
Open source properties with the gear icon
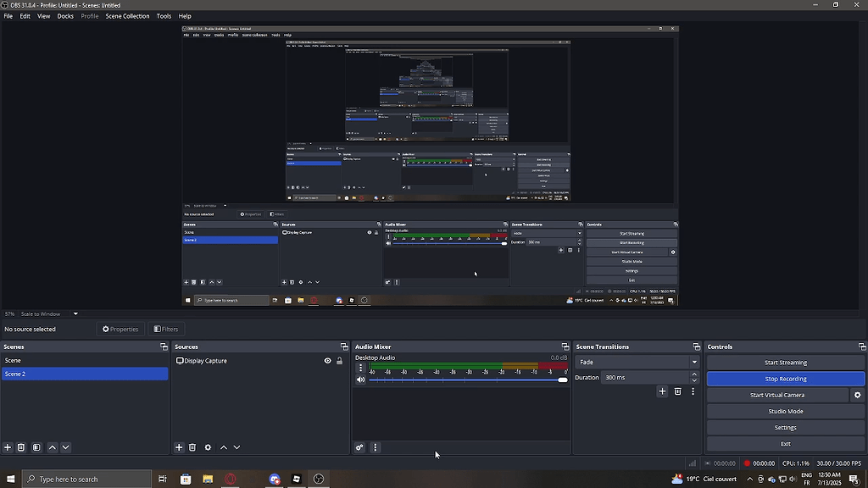208,447
